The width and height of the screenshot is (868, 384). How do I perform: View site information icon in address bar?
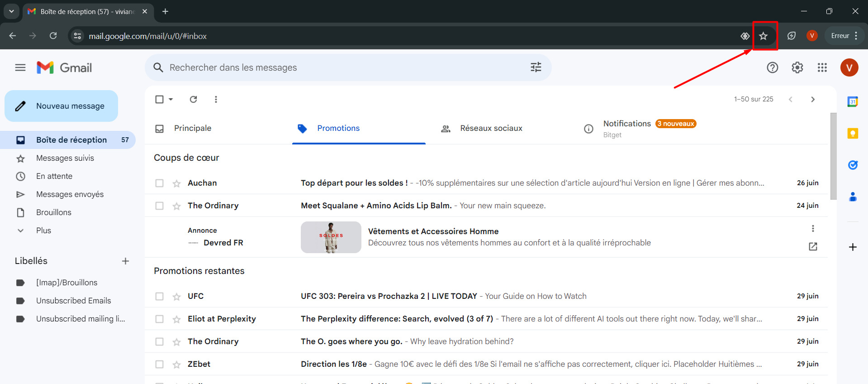pyautogui.click(x=78, y=36)
